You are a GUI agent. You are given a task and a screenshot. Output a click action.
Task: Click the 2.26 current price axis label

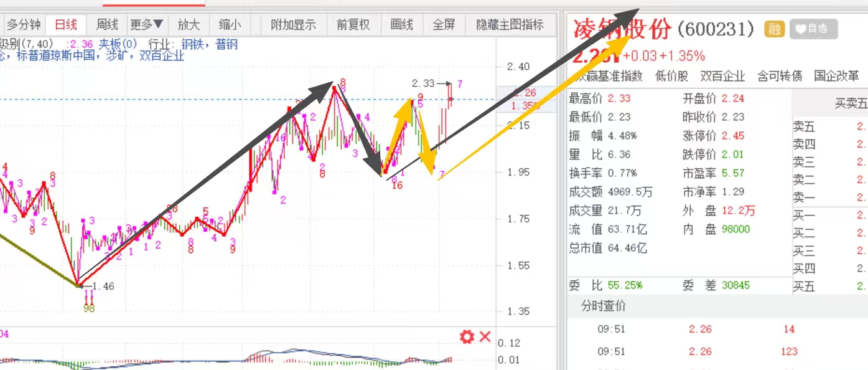tap(526, 93)
